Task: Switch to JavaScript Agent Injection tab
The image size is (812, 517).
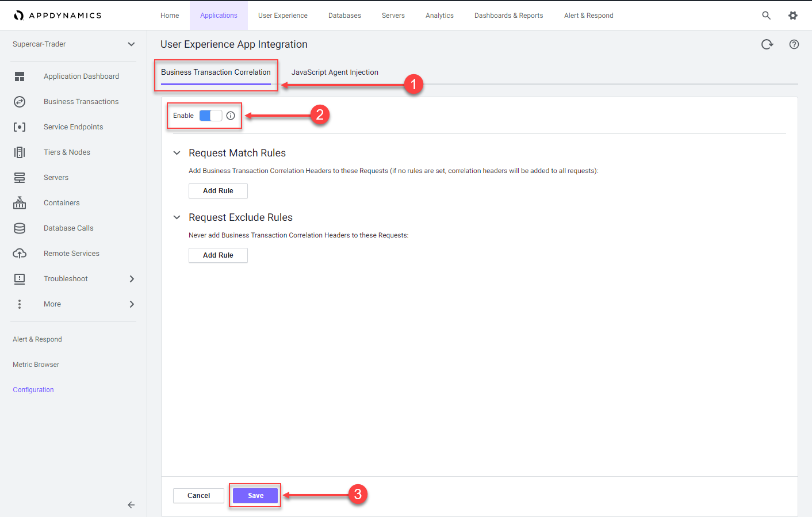Action: 335,72
